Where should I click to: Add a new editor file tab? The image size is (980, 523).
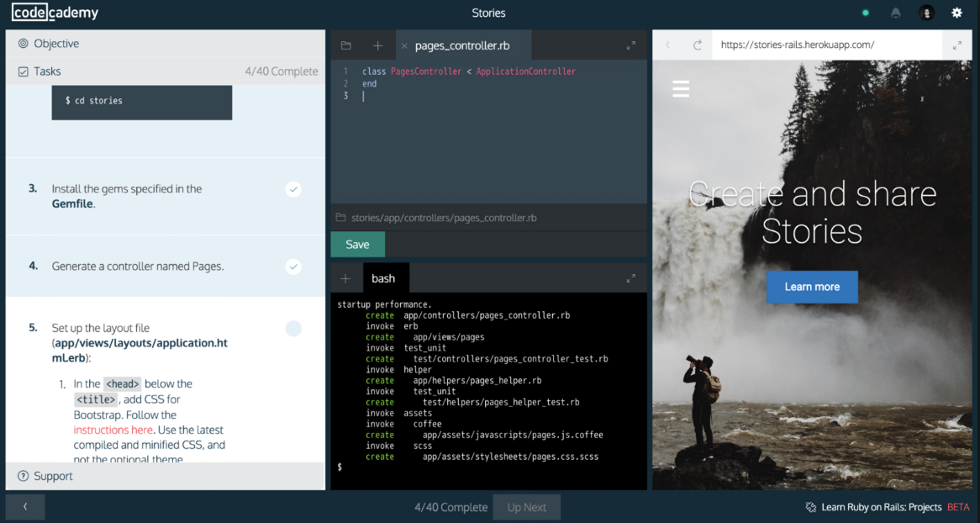tap(377, 45)
